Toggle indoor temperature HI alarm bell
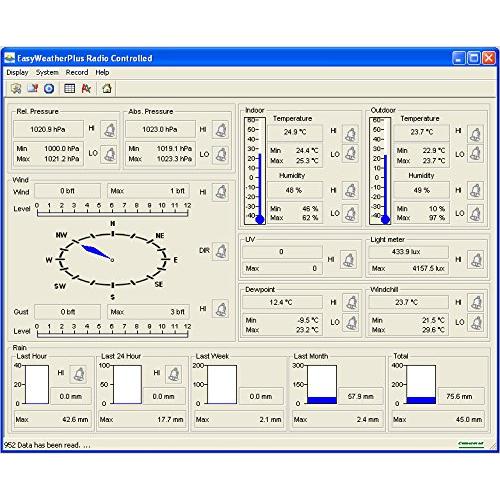Screen dimensions: 500x500 (350, 134)
